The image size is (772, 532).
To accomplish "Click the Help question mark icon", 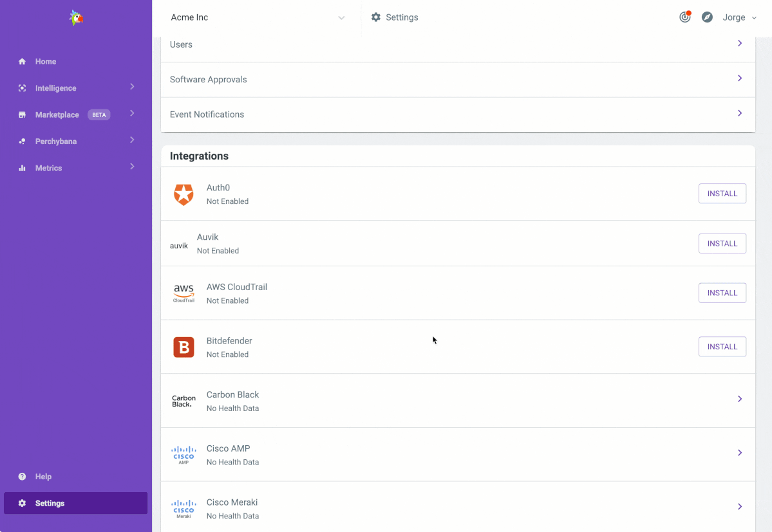I will click(22, 477).
